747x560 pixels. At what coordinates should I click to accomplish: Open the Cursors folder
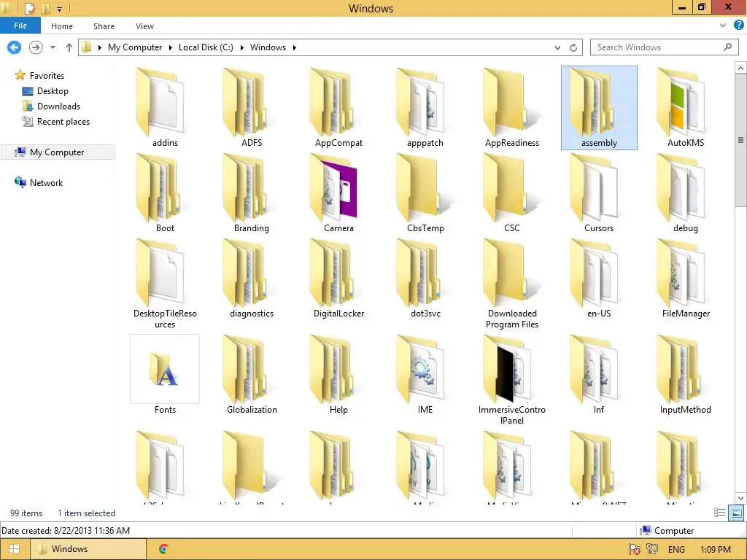(x=599, y=192)
